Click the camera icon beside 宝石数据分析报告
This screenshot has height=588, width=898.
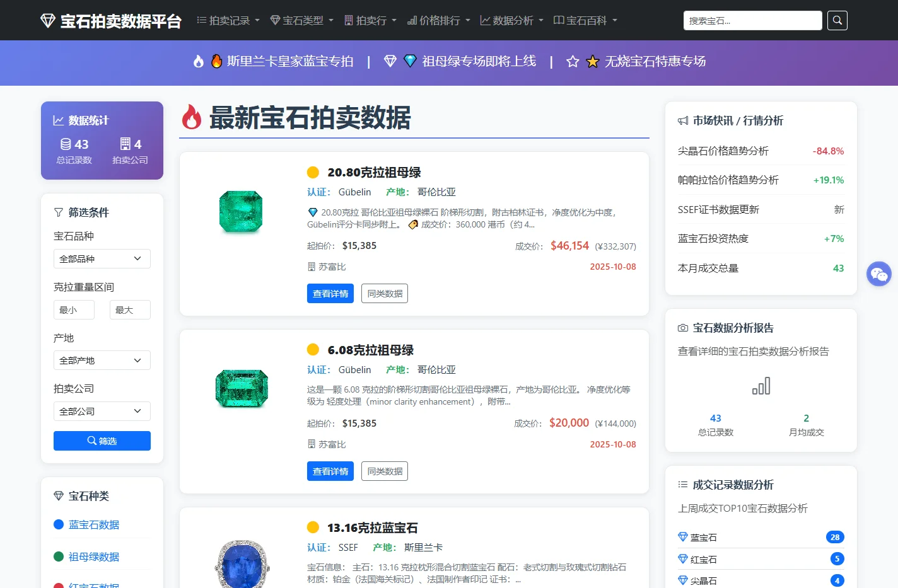(x=683, y=328)
